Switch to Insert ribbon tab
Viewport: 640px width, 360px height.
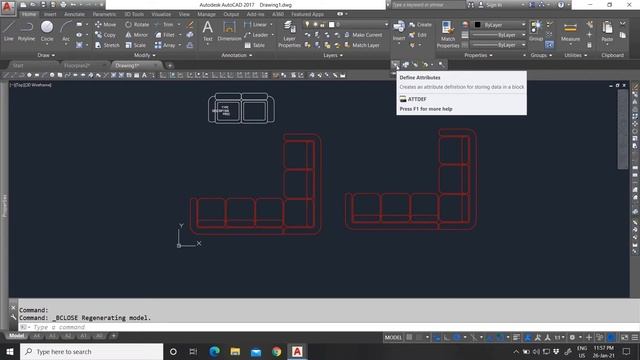coord(50,14)
